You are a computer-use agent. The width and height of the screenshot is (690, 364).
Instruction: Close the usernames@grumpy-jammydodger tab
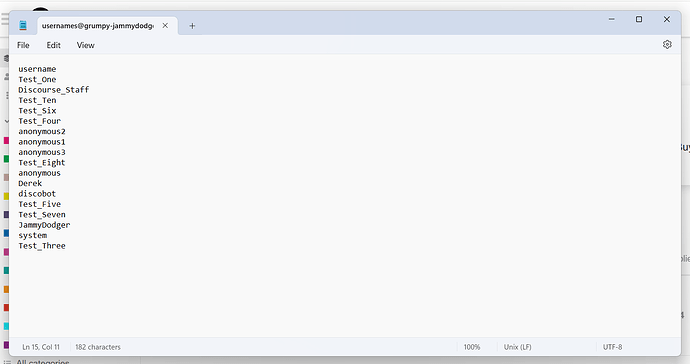point(165,26)
